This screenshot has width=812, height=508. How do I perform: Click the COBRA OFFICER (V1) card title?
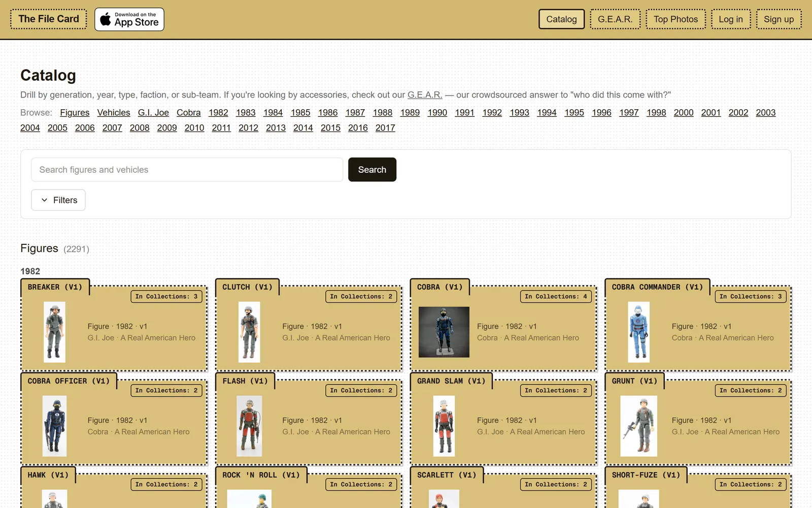69,381
